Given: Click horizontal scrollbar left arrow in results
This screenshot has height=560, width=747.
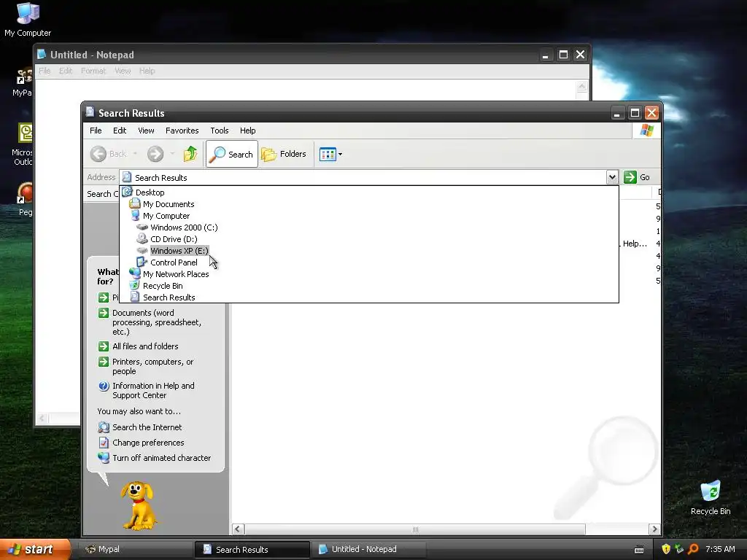Looking at the screenshot, I should click(x=238, y=529).
